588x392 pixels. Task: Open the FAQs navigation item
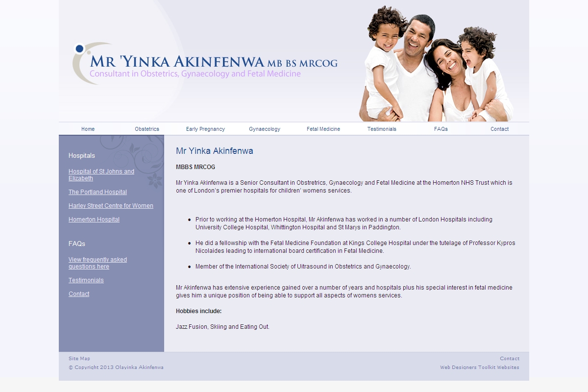click(440, 129)
